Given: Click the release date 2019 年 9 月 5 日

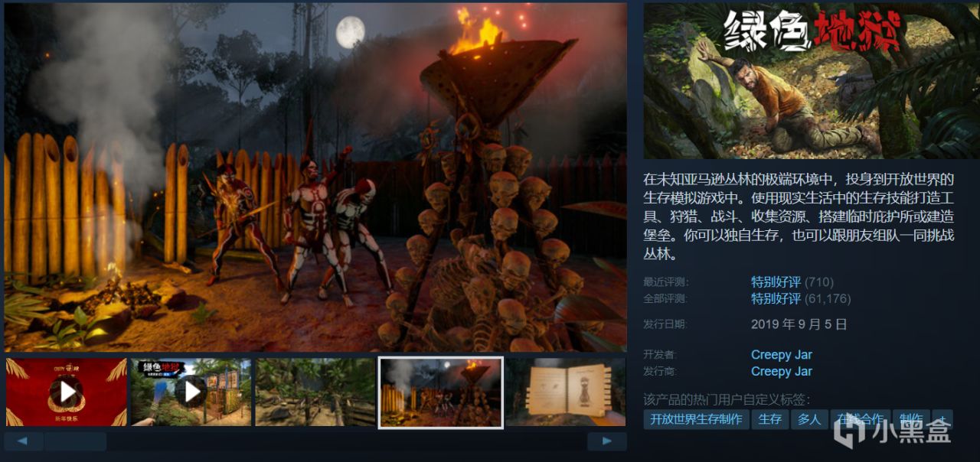Looking at the screenshot, I should tap(799, 324).
